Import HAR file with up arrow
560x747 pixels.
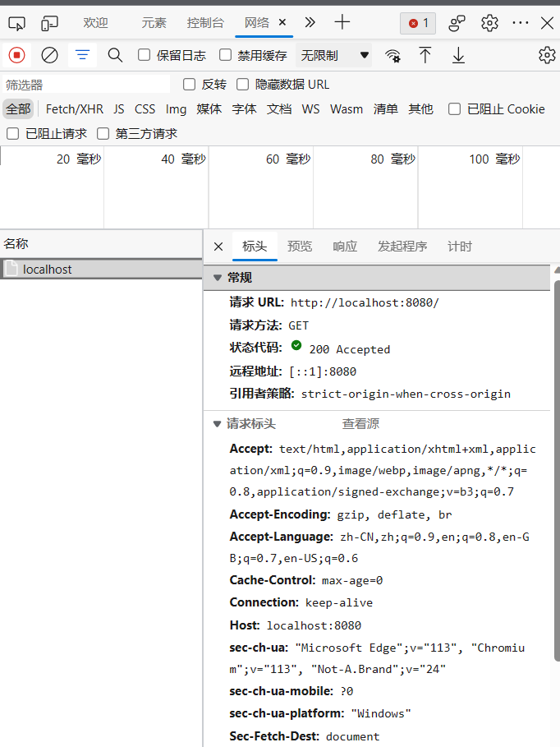pyautogui.click(x=425, y=55)
